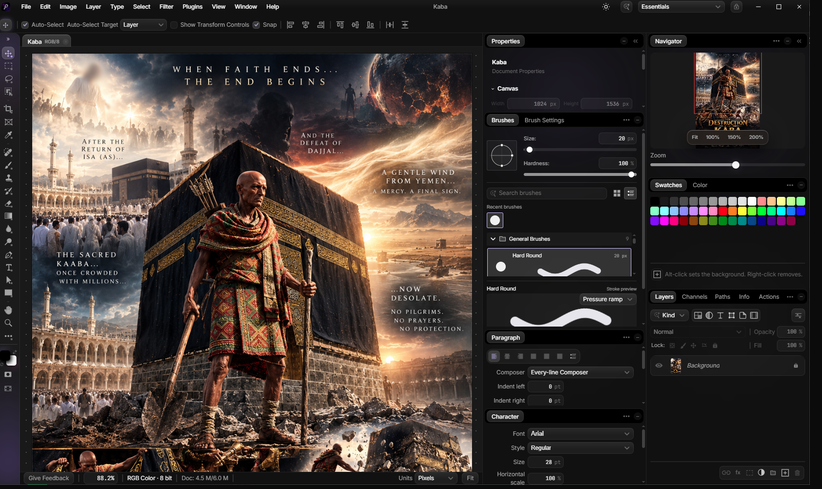Select the Pen tool

8,255
